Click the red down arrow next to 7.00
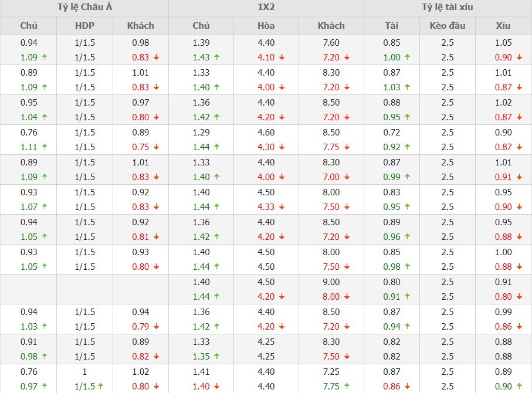This screenshot has width=532, height=393. pyautogui.click(x=346, y=177)
